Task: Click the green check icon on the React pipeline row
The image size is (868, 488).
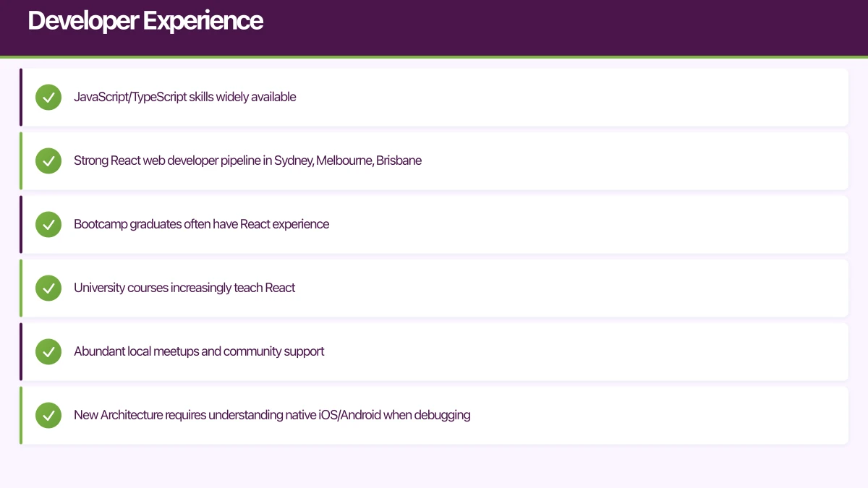Action: tap(48, 160)
